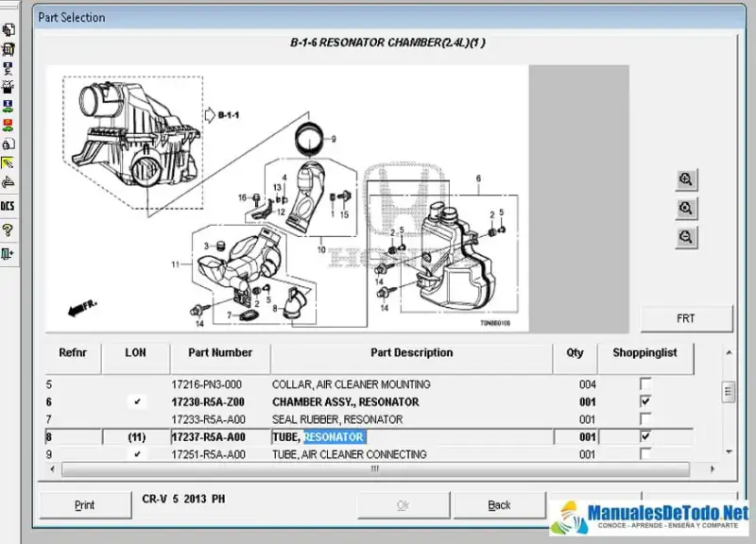Click the DCS icon in left toolbar

[x=8, y=205]
